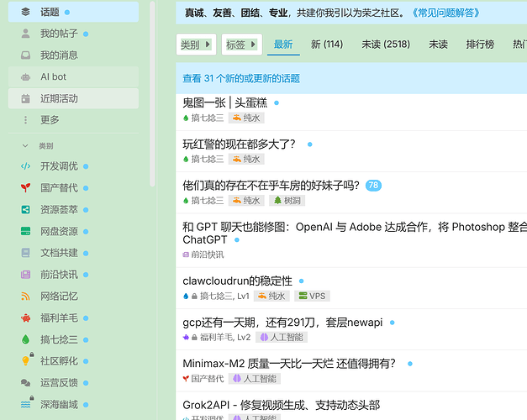Open topic Grok2API 修复视频生成
Viewport: 527px width, 420px height.
pyautogui.click(x=282, y=405)
